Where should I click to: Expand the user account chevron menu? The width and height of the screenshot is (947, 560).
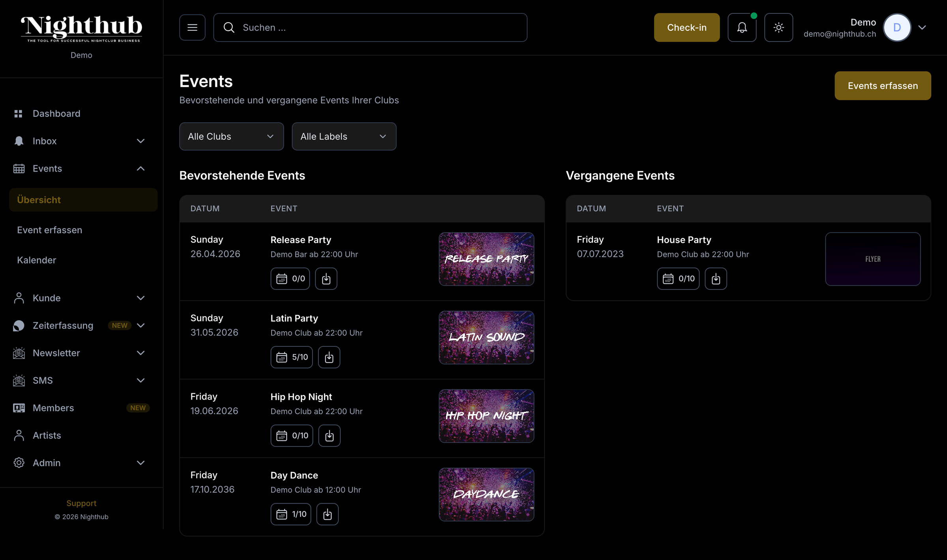pos(922,28)
